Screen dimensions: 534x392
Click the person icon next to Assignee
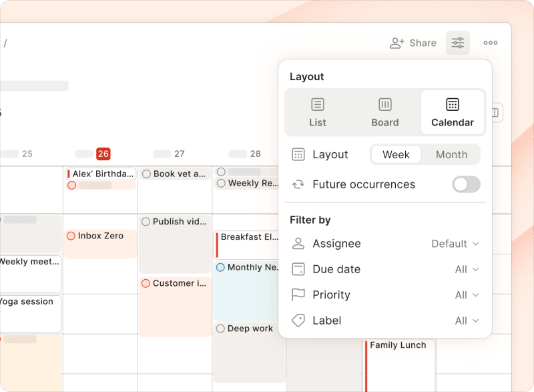point(298,243)
